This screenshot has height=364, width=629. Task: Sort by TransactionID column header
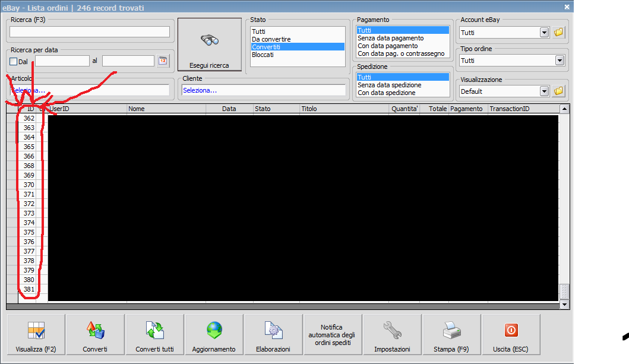pyautogui.click(x=523, y=109)
